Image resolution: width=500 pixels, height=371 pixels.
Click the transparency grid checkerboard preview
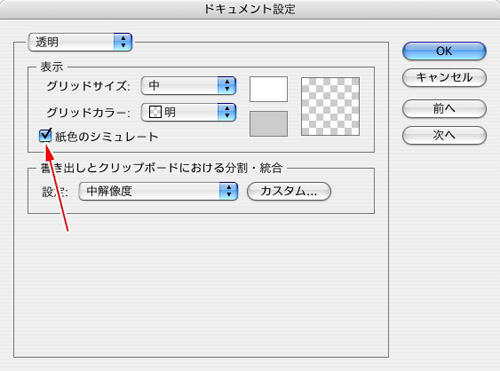coord(330,106)
